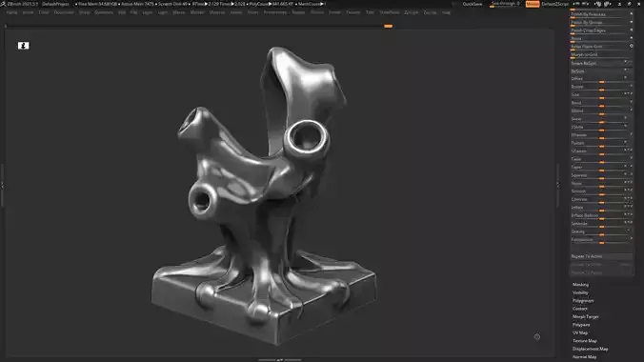Click the DefaultZScript button
Image resolution: width=644 pixels, height=362 pixels.
point(554,4)
